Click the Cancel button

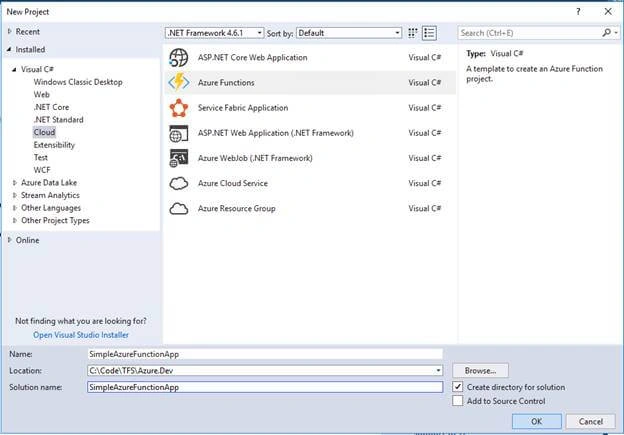pos(591,421)
